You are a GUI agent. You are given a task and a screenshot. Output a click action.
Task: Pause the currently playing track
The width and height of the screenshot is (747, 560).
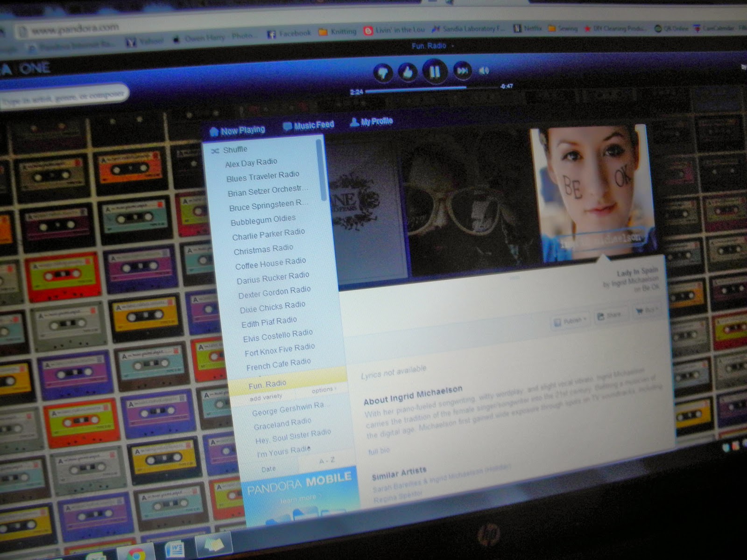(x=435, y=71)
